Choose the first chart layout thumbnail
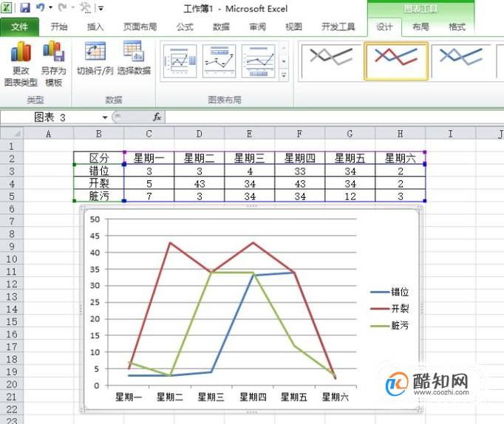The image size is (504, 424). pyautogui.click(x=180, y=61)
